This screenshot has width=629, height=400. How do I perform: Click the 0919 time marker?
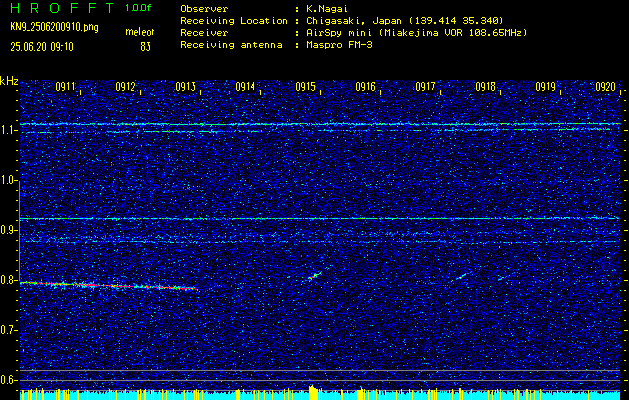click(x=546, y=87)
